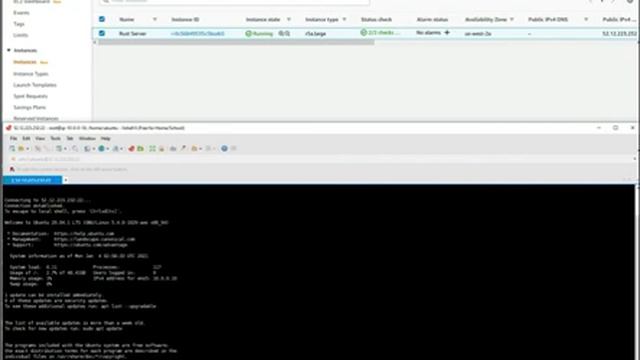Open the File menu in Xshell
This screenshot has height=360, width=640.
[13, 138]
